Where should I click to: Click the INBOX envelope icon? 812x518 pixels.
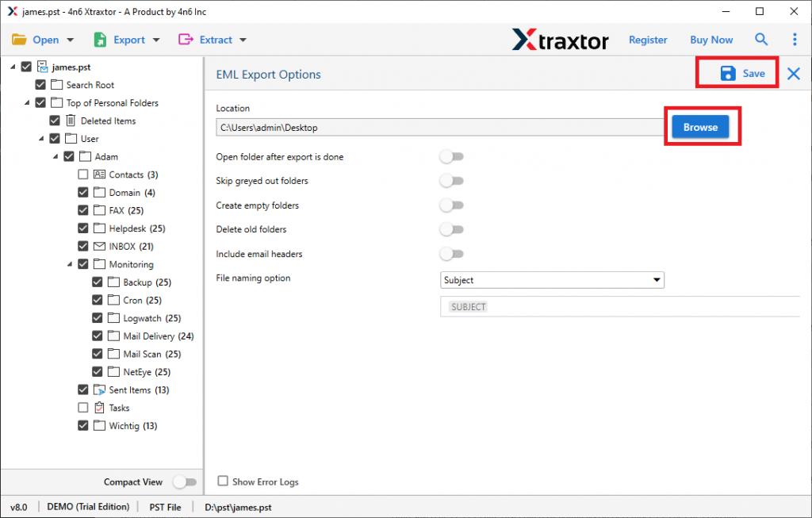click(99, 246)
